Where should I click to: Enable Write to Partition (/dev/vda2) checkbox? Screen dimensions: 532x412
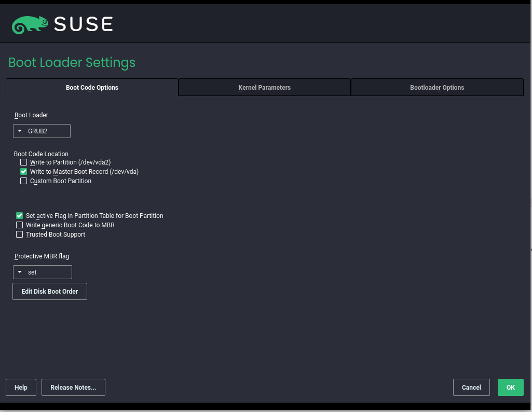(23, 162)
